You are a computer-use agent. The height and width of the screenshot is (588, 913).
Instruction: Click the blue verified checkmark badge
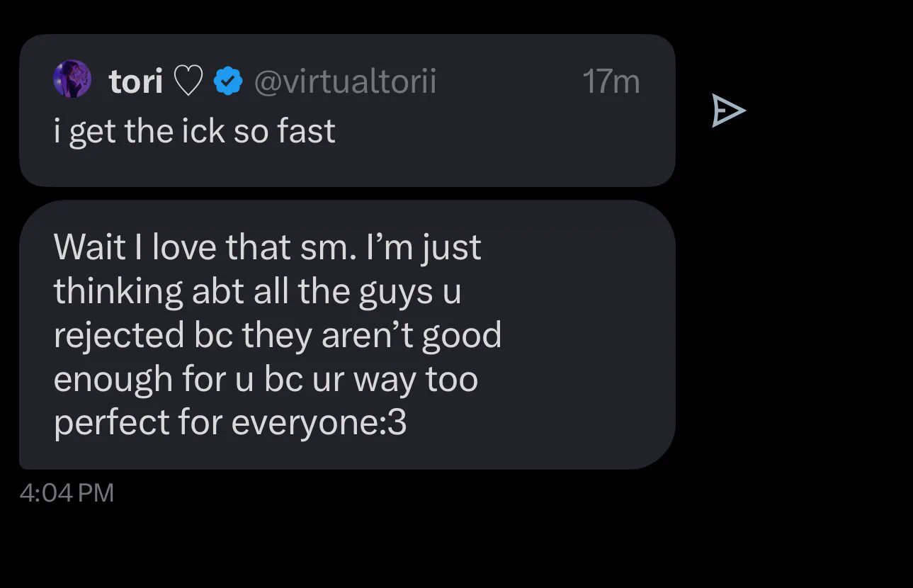pyautogui.click(x=227, y=81)
